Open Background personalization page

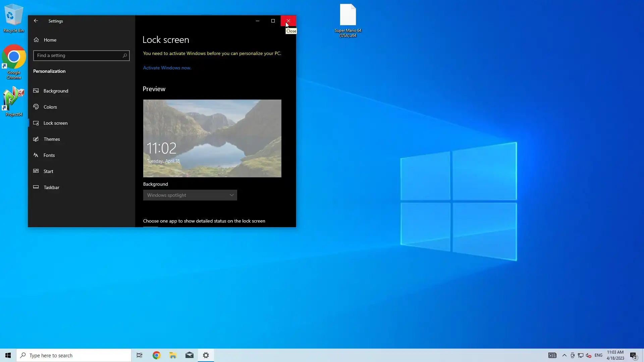coord(56,91)
